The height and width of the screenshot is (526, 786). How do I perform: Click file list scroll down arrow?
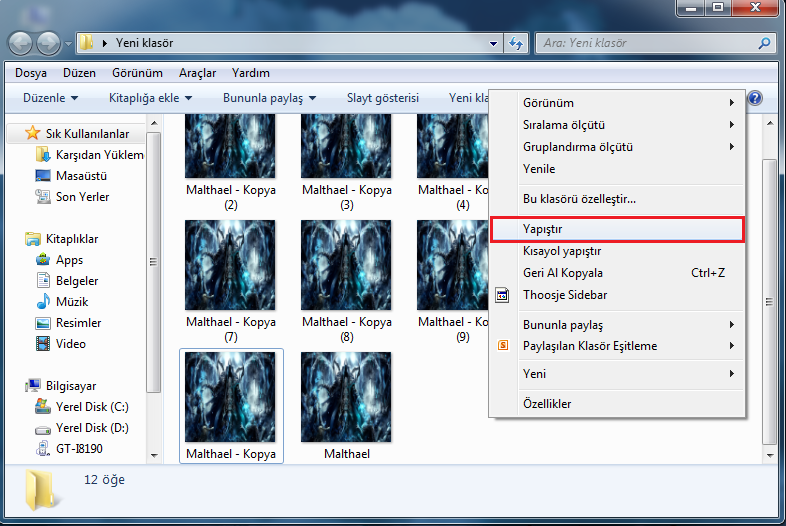tap(770, 455)
